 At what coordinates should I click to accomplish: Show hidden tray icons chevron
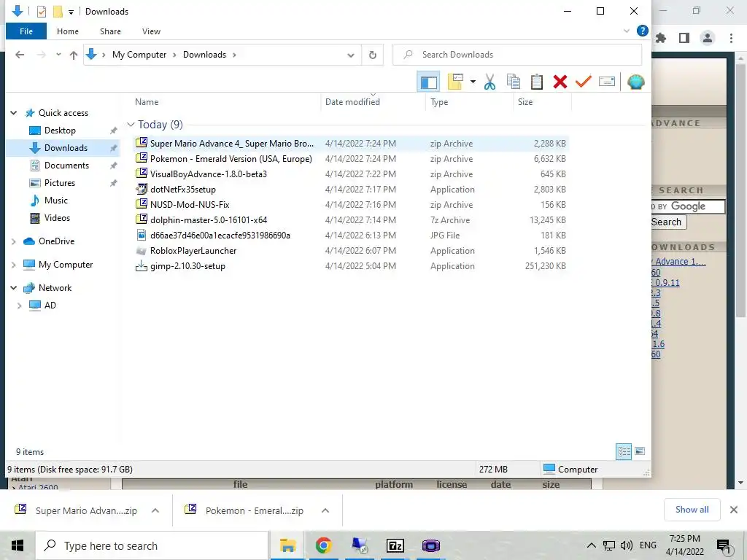click(591, 545)
